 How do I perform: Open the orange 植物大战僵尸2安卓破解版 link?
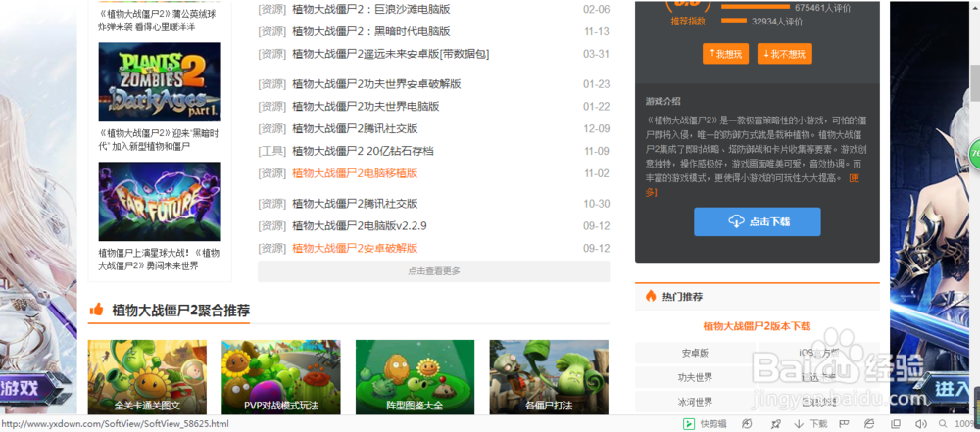[x=355, y=249]
